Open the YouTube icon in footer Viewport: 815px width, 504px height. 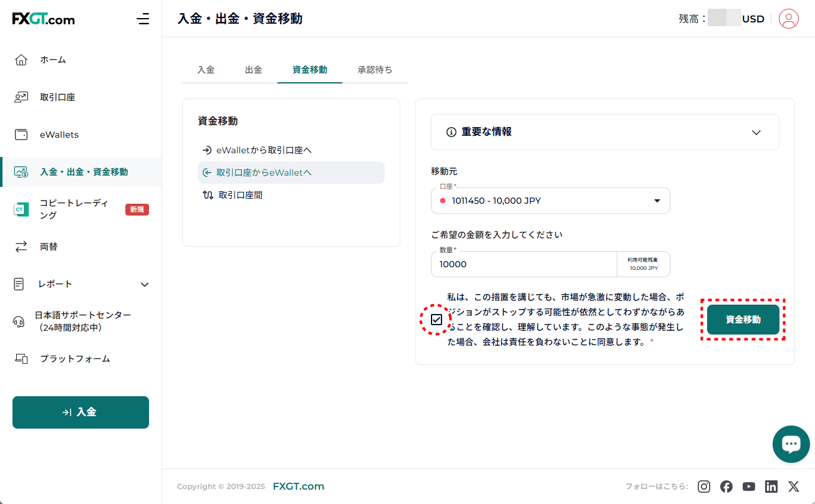pos(749,487)
